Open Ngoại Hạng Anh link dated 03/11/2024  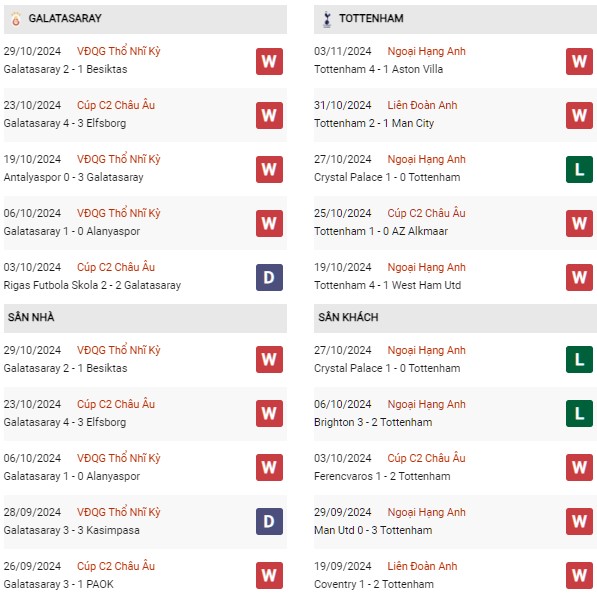pyautogui.click(x=426, y=51)
